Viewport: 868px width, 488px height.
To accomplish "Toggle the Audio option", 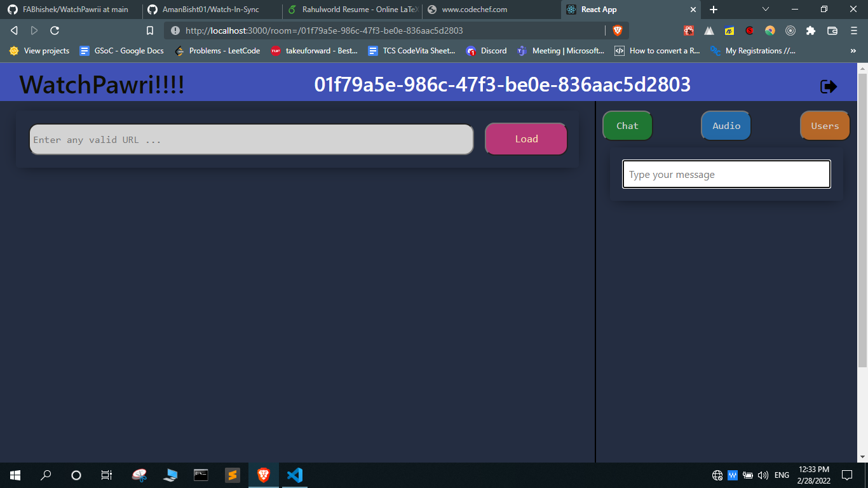I will click(x=725, y=125).
